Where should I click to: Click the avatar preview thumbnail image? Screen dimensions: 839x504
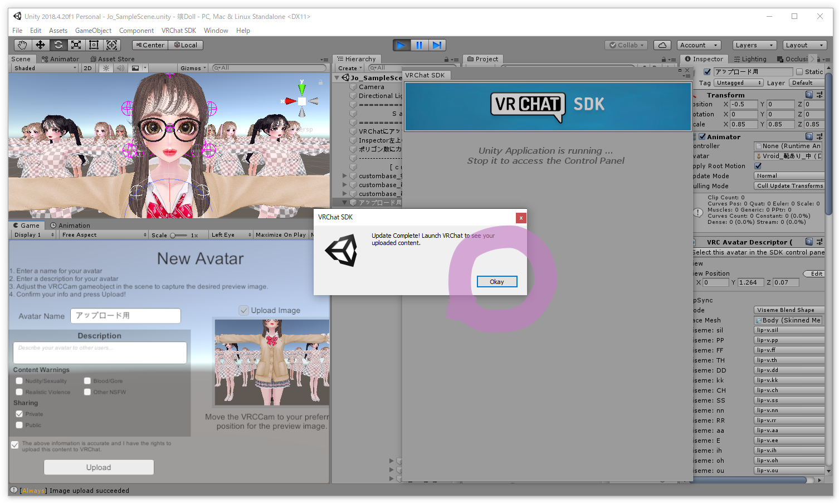coord(272,362)
